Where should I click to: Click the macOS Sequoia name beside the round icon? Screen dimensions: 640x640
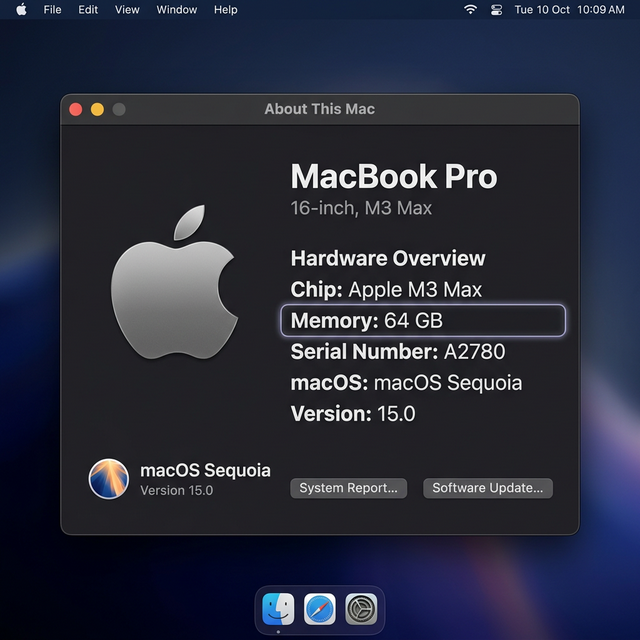[x=205, y=471]
